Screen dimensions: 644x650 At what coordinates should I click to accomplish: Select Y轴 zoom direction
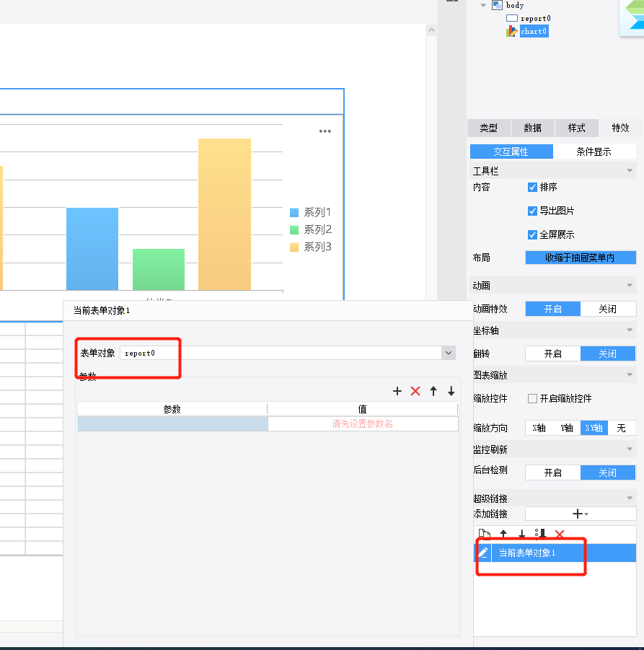point(567,428)
